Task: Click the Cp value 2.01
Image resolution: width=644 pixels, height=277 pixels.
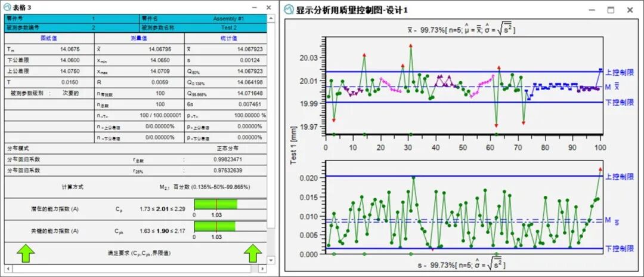Action: click(x=162, y=209)
